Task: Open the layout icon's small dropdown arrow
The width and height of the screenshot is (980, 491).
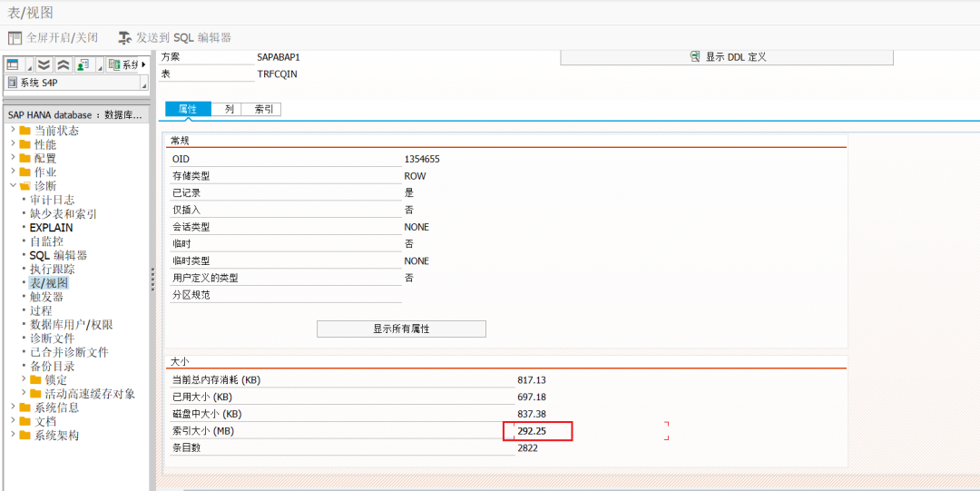Action: (x=28, y=67)
